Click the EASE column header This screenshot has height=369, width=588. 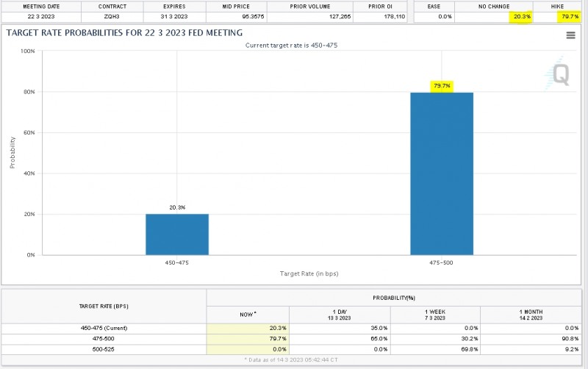(x=434, y=7)
